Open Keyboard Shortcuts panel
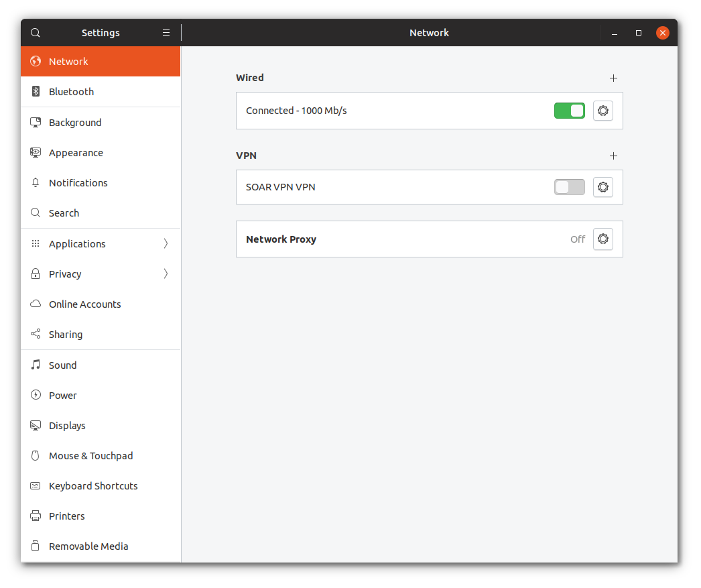701x588 pixels. [x=101, y=485]
